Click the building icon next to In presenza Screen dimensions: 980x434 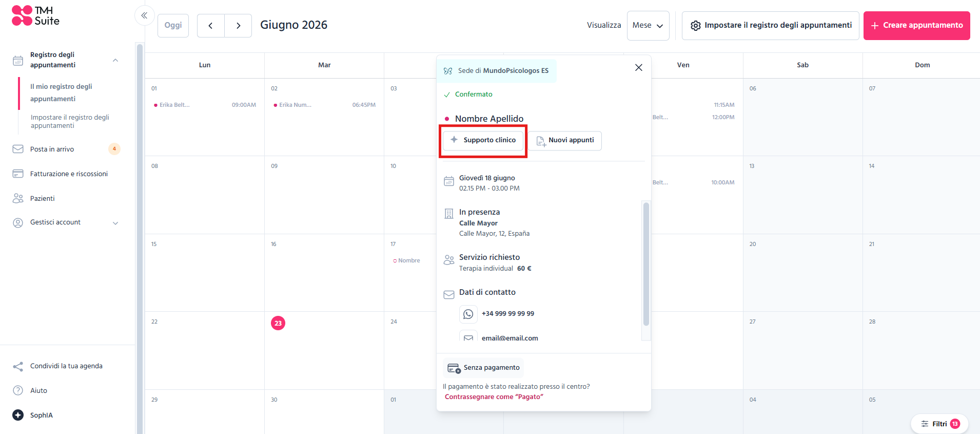(449, 214)
